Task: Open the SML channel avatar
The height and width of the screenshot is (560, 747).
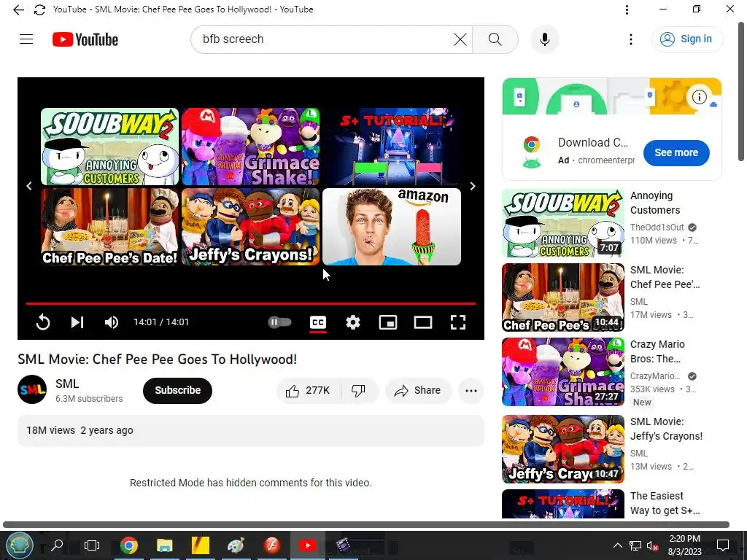Action: 32,390
